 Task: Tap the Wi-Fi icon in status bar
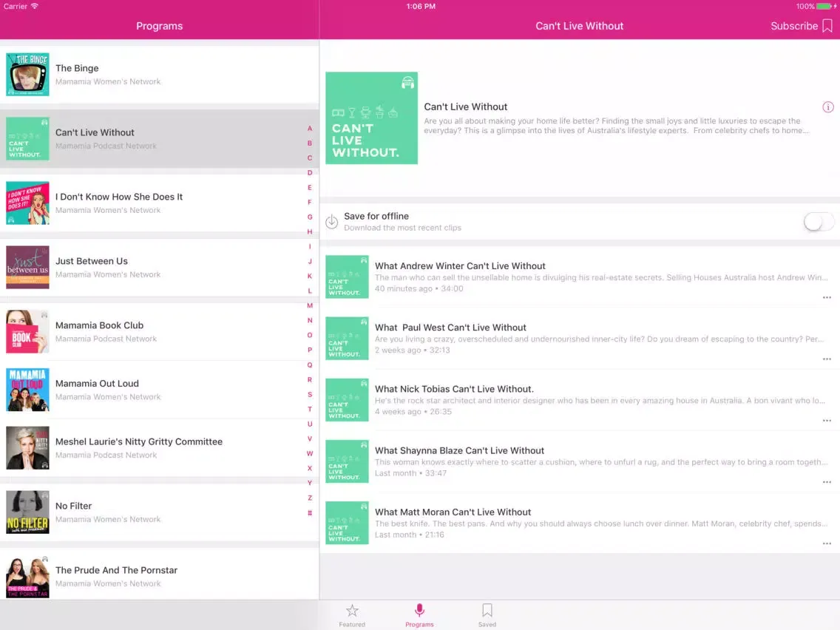click(34, 7)
